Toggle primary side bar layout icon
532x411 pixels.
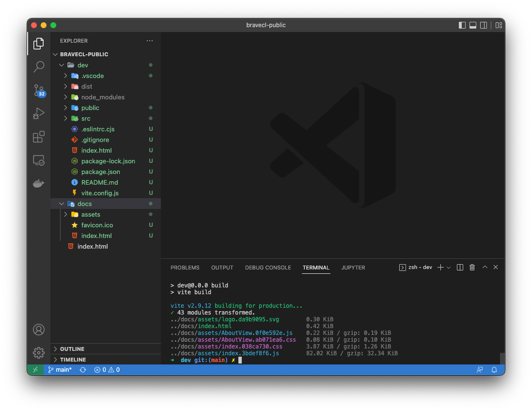(462, 25)
